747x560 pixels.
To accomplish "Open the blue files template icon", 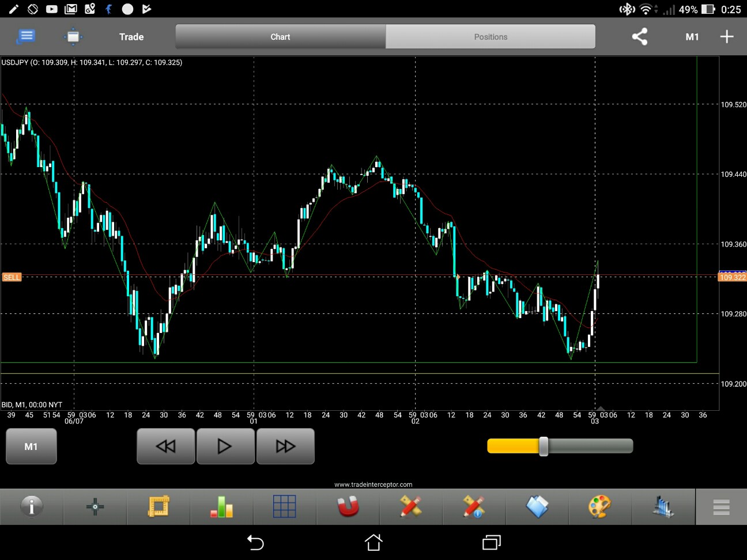I will 537,506.
